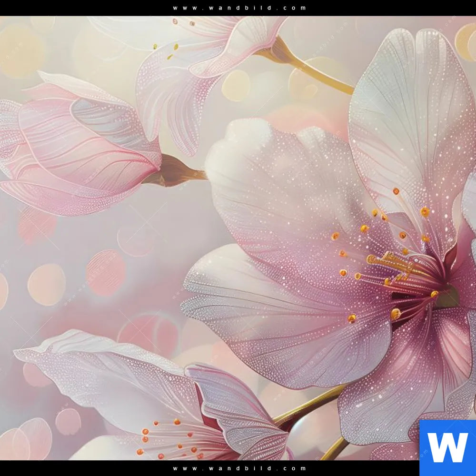
Task: Click the blue W logo badge
Action: [x=447, y=447]
